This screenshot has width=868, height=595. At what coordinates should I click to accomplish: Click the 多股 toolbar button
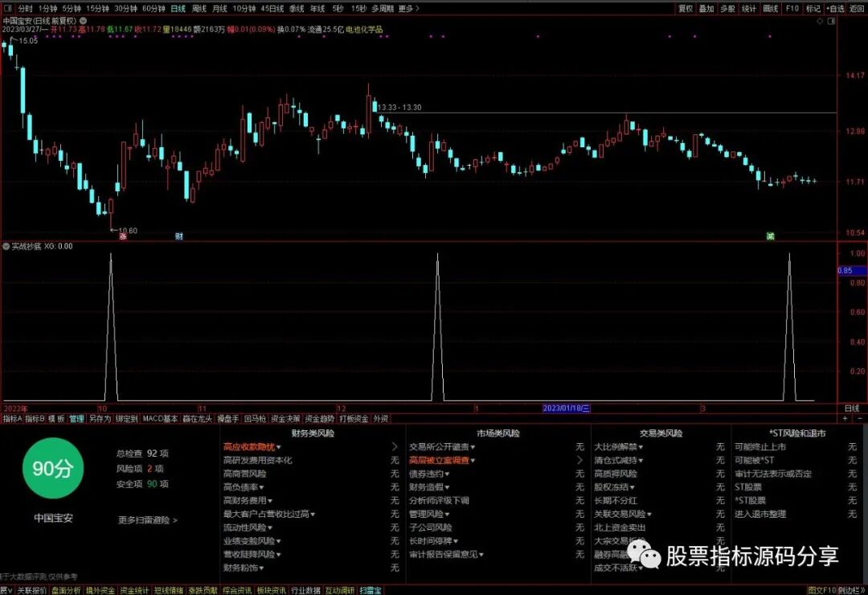coord(727,8)
